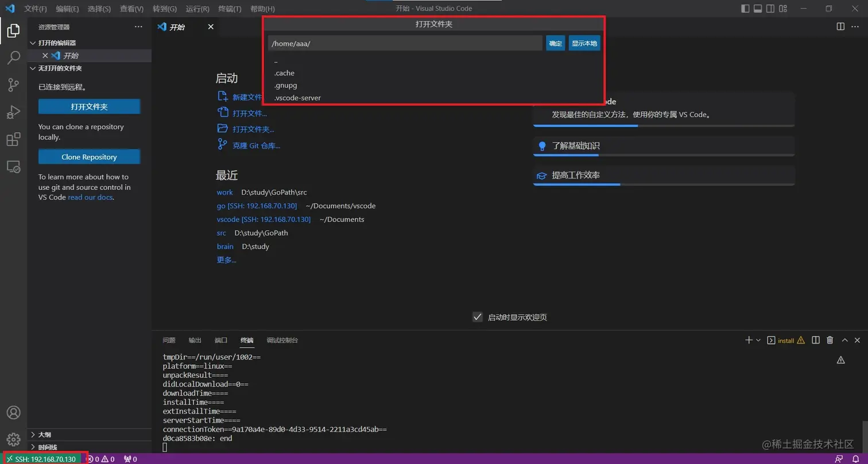Select the install terminal entry
The image size is (868, 464).
786,340
